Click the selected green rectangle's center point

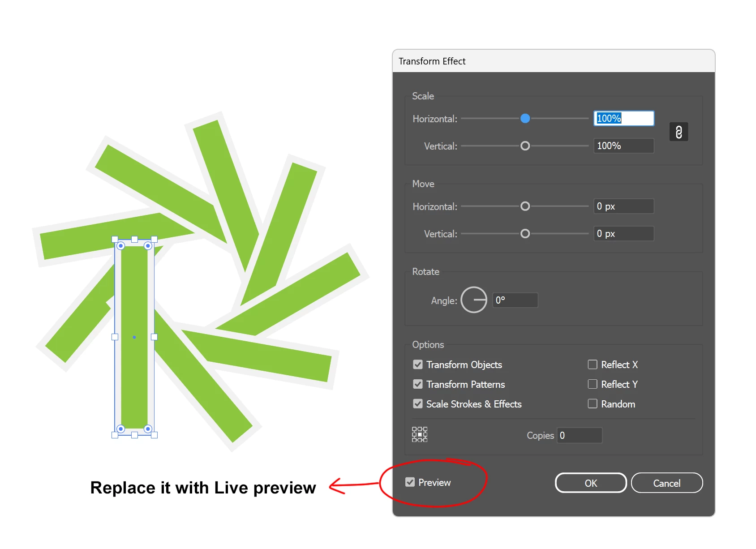tap(134, 337)
